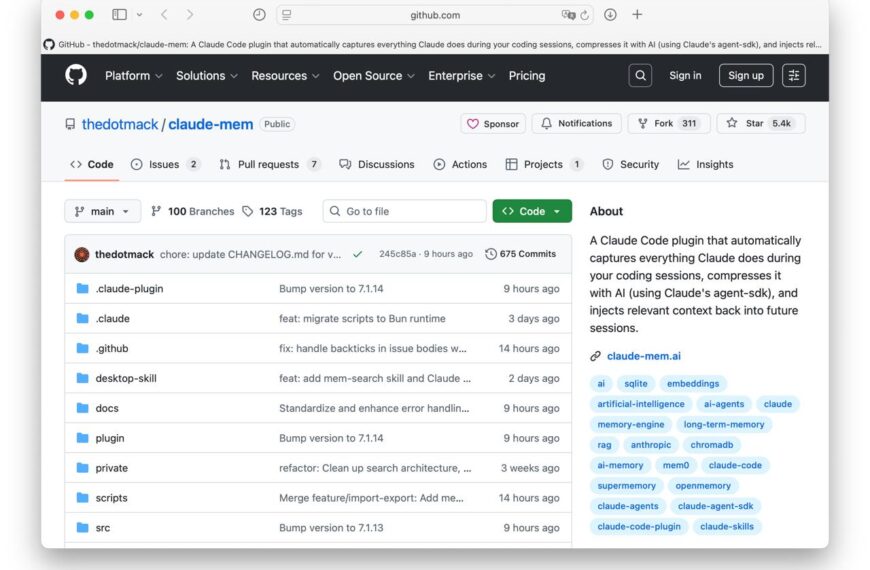Screen dimensions: 870x570
Task: Expand the Open Source menu
Action: (x=373, y=75)
